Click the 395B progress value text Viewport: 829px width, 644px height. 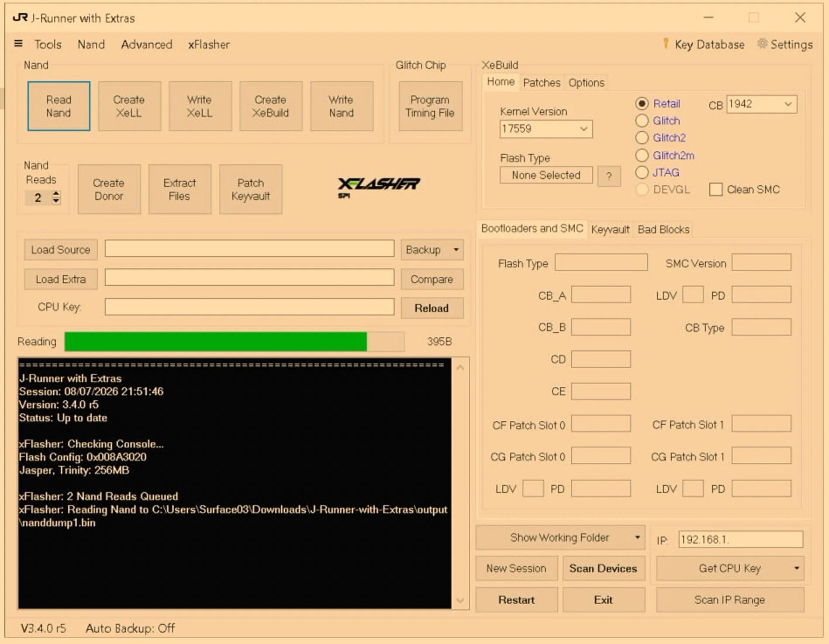pos(439,341)
